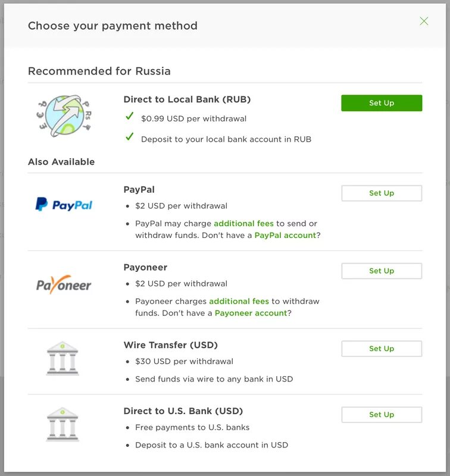Close the payment method dialog

pyautogui.click(x=424, y=21)
